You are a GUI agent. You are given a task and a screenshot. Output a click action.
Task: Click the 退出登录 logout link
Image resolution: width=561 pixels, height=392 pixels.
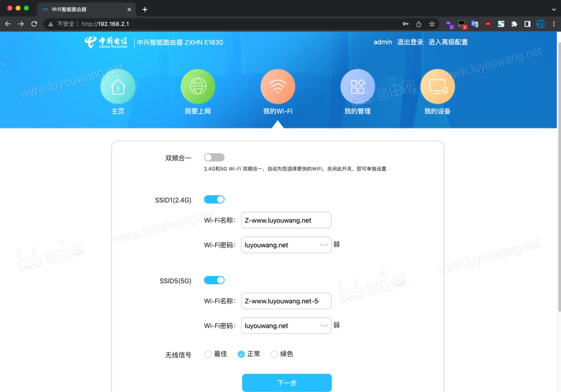point(410,42)
